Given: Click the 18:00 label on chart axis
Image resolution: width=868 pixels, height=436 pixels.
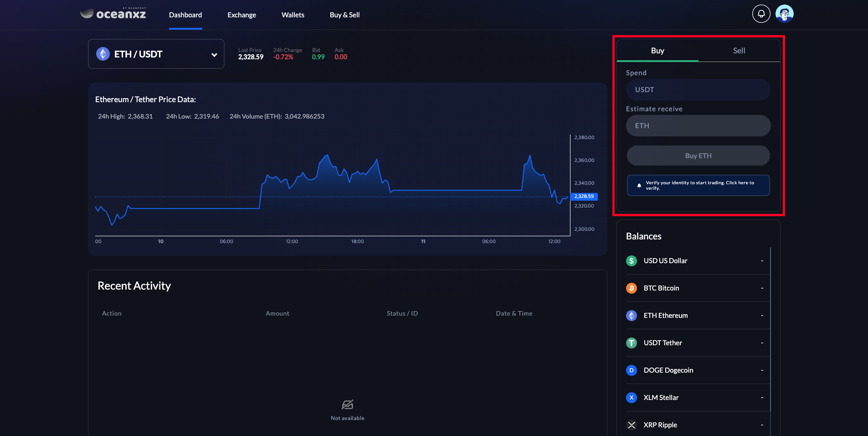Looking at the screenshot, I should pyautogui.click(x=358, y=241).
